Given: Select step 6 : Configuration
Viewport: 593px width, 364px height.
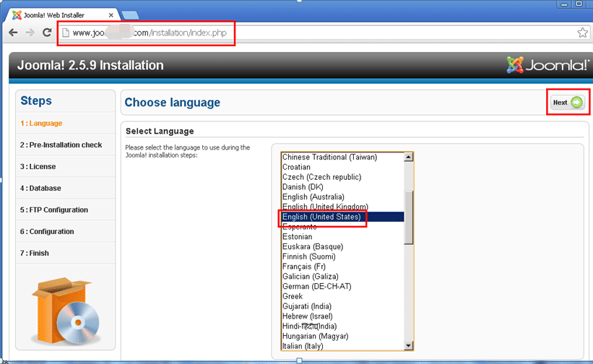Looking at the screenshot, I should click(47, 231).
